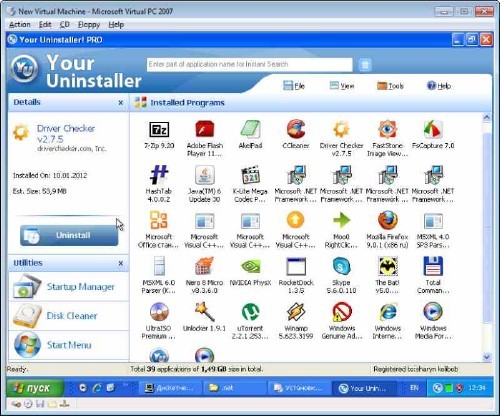The image size is (500, 416).
Task: Select the Moo0 RightClicker icon
Action: coord(341,220)
